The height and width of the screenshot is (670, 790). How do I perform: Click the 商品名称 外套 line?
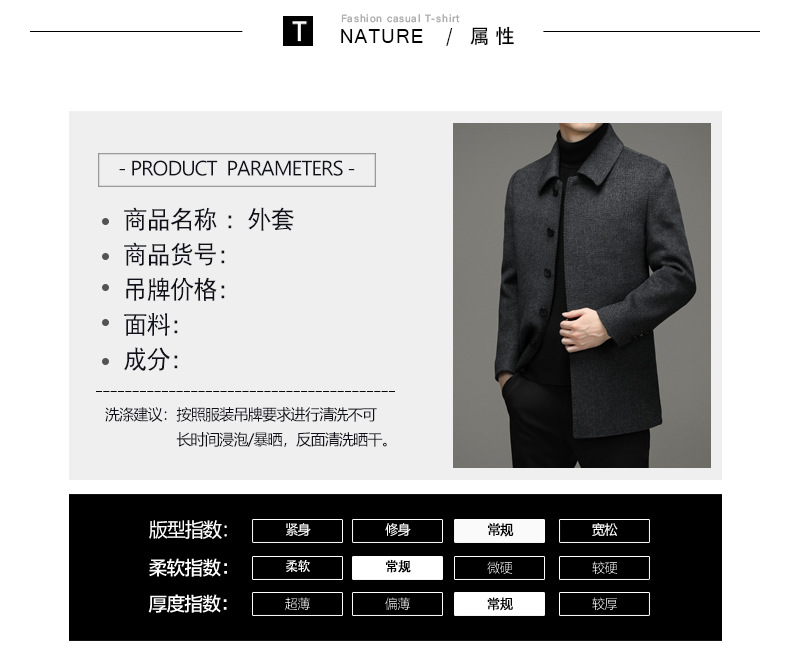click(198, 220)
